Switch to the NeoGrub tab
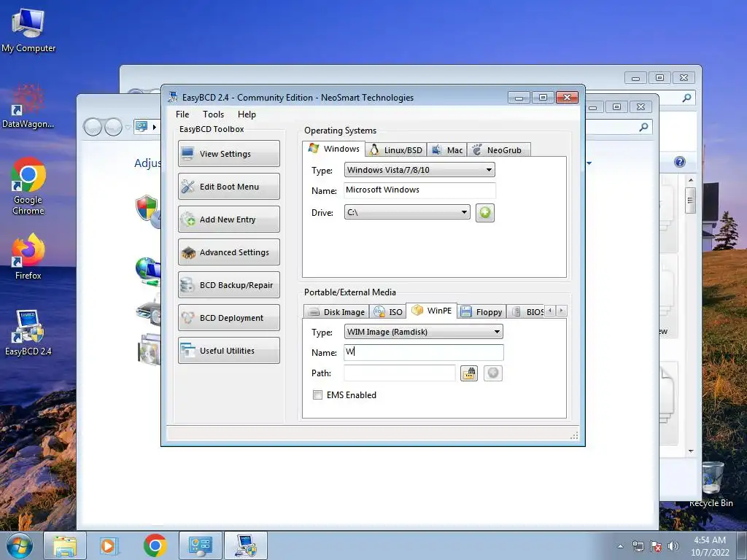This screenshot has height=560, width=747. point(498,150)
